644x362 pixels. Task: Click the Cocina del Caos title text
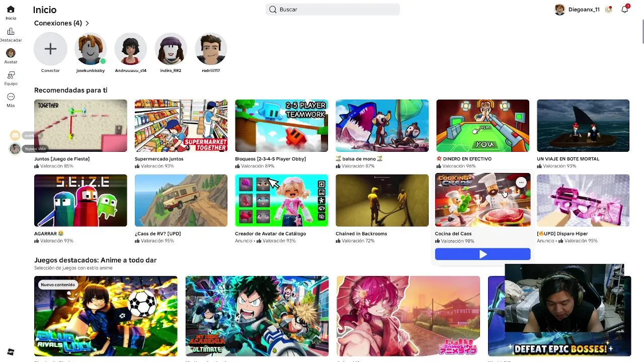pyautogui.click(x=453, y=234)
